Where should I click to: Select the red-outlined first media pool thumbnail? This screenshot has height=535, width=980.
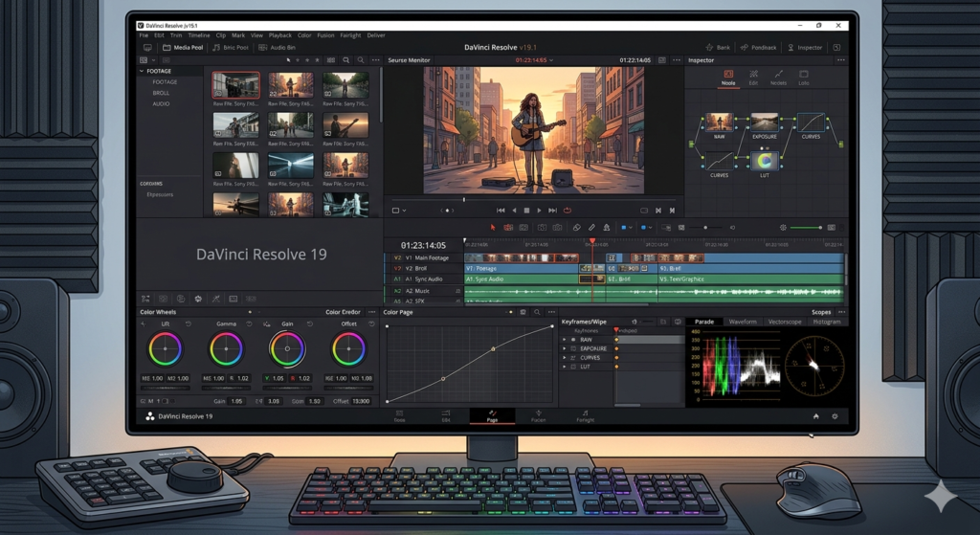point(235,85)
